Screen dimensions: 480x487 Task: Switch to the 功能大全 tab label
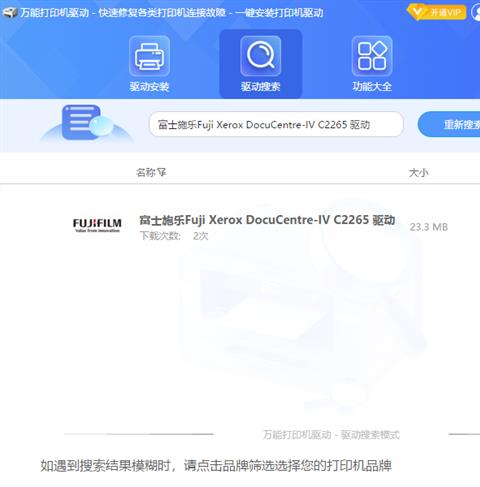(372, 87)
